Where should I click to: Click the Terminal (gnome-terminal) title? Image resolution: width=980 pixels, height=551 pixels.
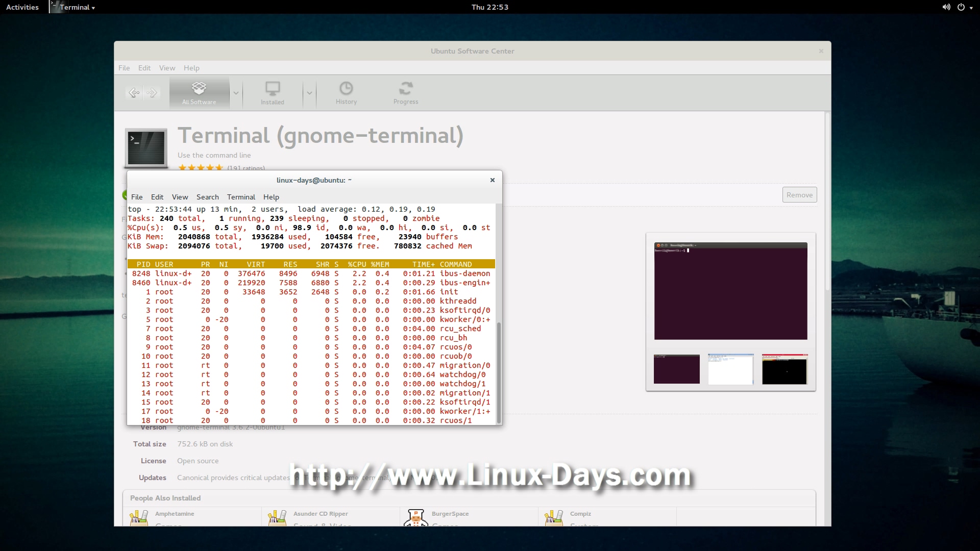pyautogui.click(x=321, y=136)
